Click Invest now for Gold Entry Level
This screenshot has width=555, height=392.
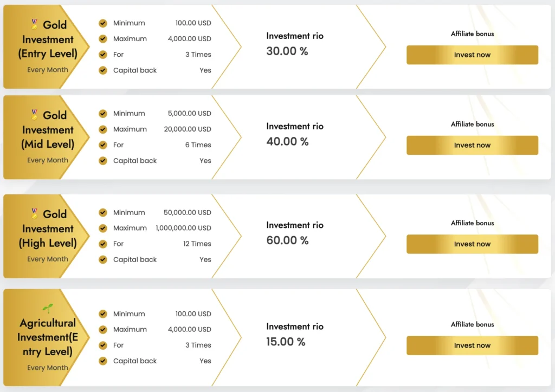pyautogui.click(x=472, y=55)
